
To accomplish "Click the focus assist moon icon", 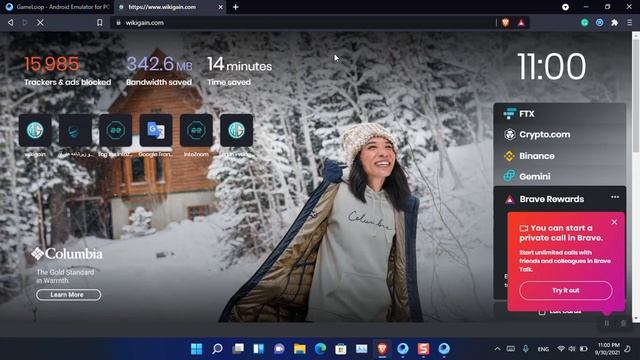I will (628, 349).
